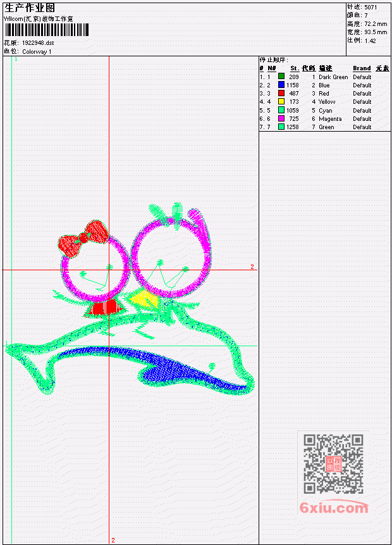Click the 'Yellow' description cell
The image size is (392, 545).
pyautogui.click(x=327, y=102)
